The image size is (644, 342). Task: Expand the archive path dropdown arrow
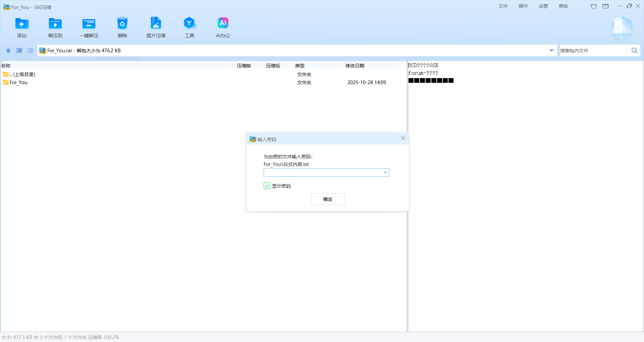(x=551, y=51)
